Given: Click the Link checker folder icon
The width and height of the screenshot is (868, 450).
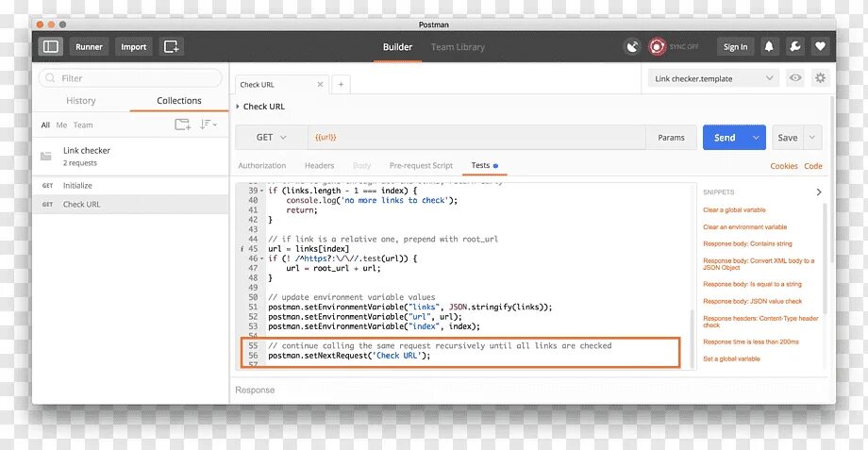Looking at the screenshot, I should point(46,156).
